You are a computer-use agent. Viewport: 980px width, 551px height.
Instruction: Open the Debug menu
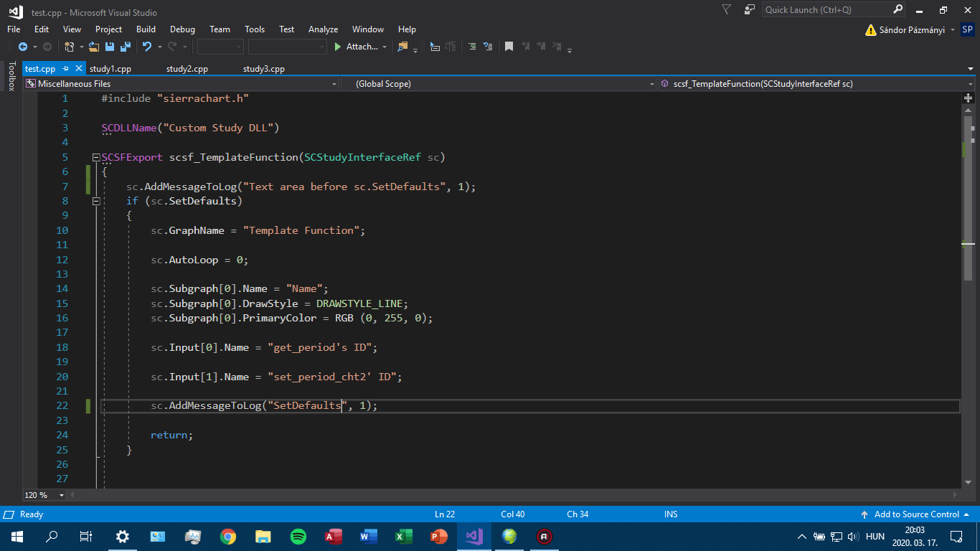(x=182, y=29)
